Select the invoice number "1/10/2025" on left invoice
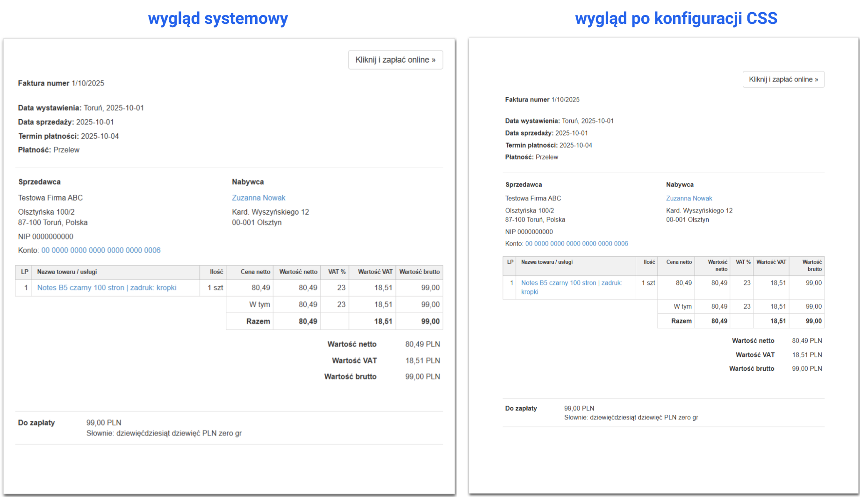This screenshot has height=497, width=868. tap(87, 83)
